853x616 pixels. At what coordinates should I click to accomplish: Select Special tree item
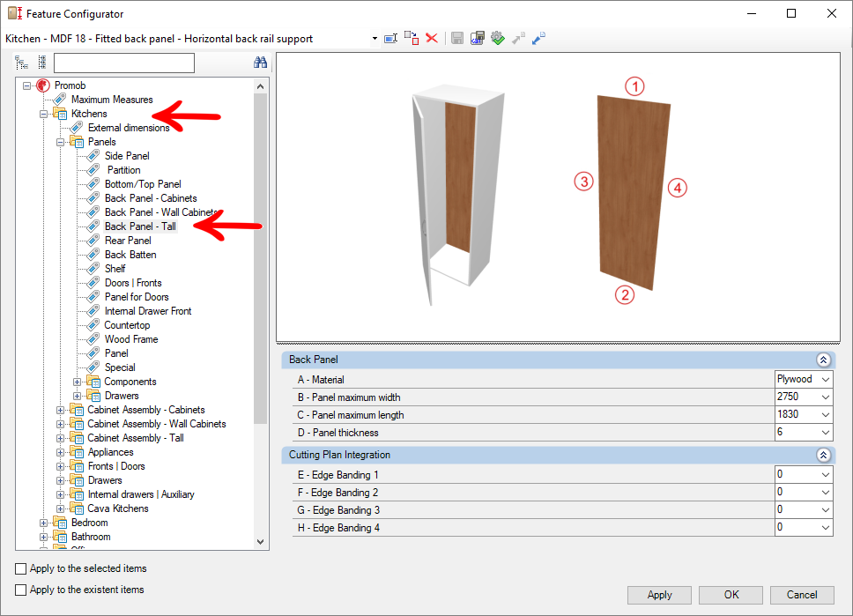pos(120,367)
